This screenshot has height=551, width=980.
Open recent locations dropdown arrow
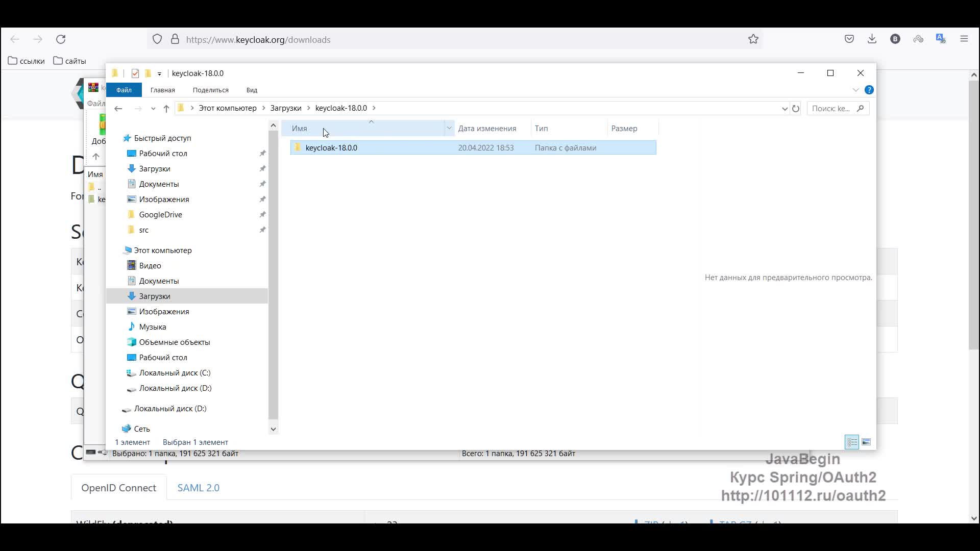click(x=153, y=108)
